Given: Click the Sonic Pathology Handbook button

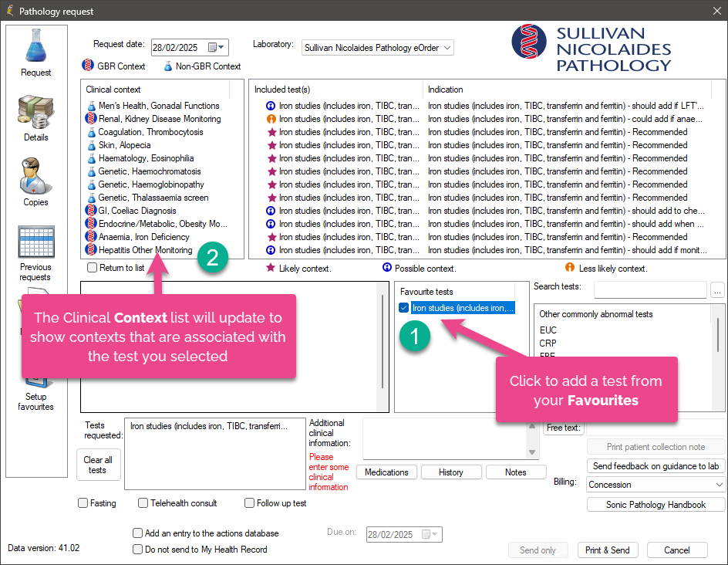Looking at the screenshot, I should pyautogui.click(x=654, y=505).
